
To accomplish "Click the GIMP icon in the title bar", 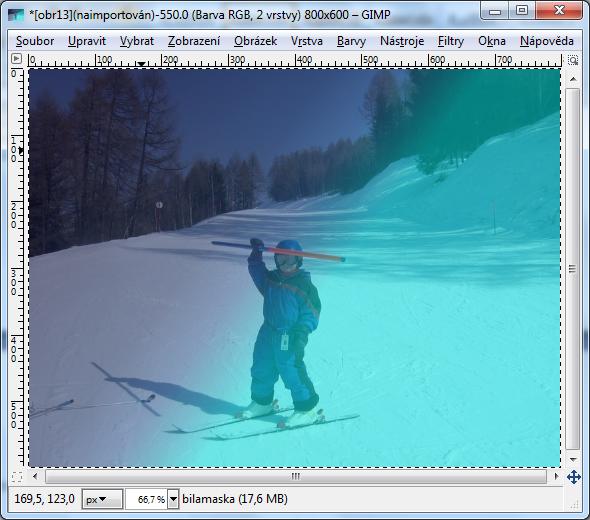I will click(15, 15).
